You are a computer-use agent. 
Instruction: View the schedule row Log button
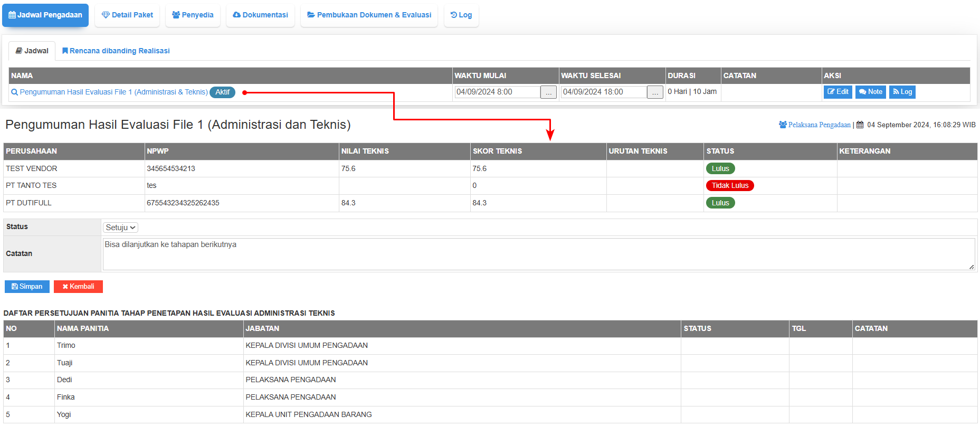pyautogui.click(x=902, y=92)
